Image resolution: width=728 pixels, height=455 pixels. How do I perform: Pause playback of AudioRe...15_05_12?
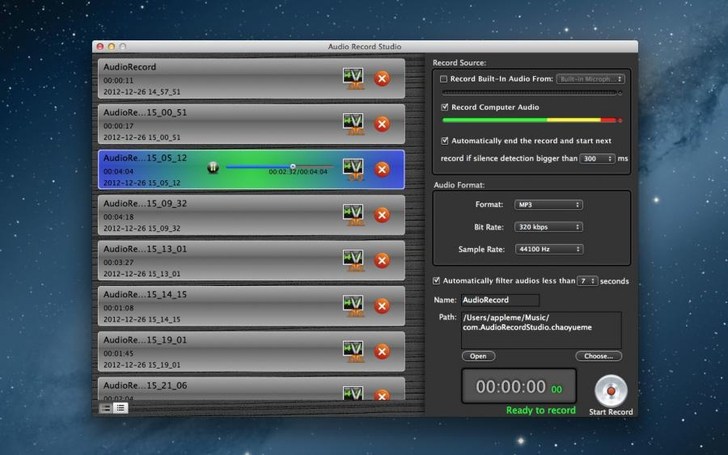[212, 168]
